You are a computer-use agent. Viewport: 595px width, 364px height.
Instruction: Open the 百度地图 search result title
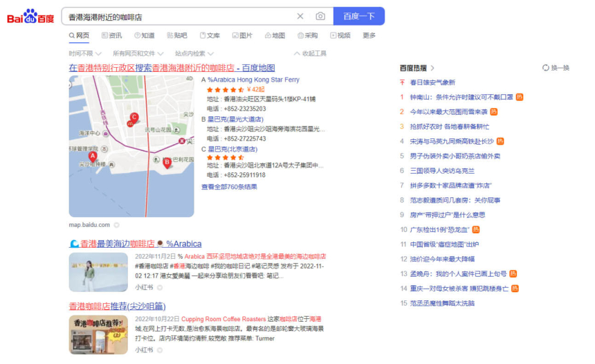(x=172, y=68)
